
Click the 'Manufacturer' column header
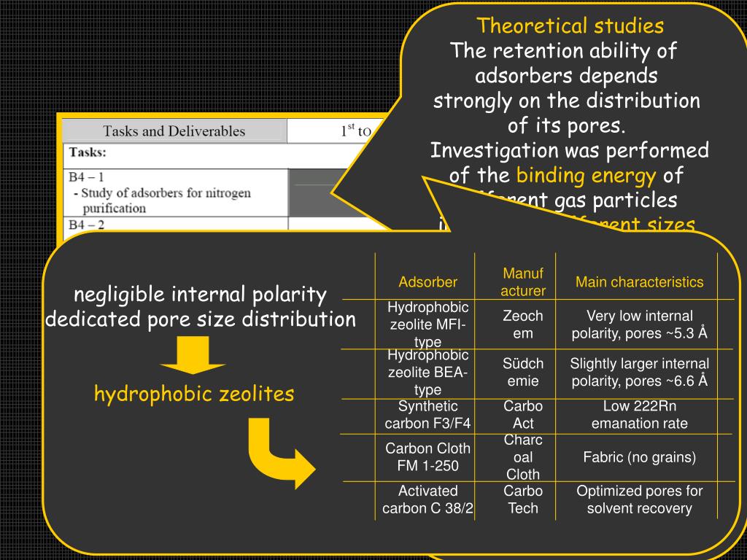pyautogui.click(x=522, y=282)
